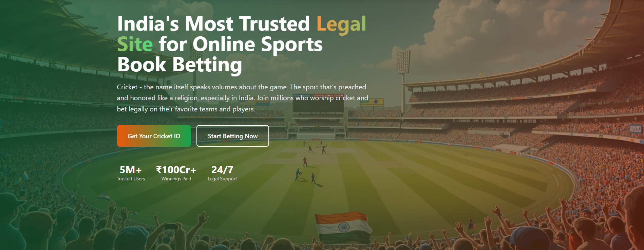644x250 pixels.
Task: Click the Legal Support label
Action: click(x=222, y=179)
